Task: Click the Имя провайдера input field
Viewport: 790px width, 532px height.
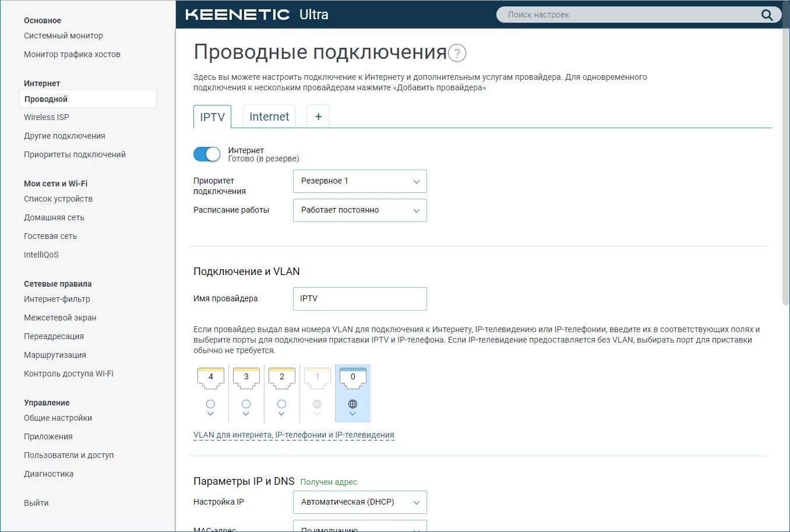Action: [360, 299]
